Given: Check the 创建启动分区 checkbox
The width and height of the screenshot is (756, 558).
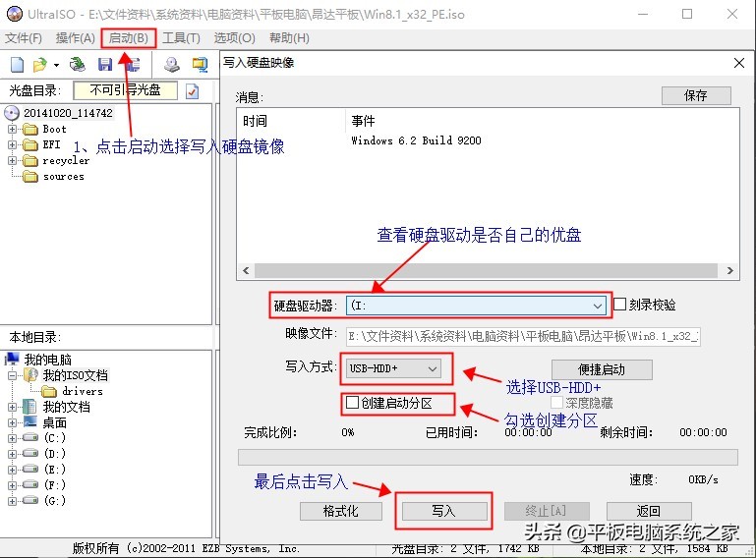Looking at the screenshot, I should [353, 403].
